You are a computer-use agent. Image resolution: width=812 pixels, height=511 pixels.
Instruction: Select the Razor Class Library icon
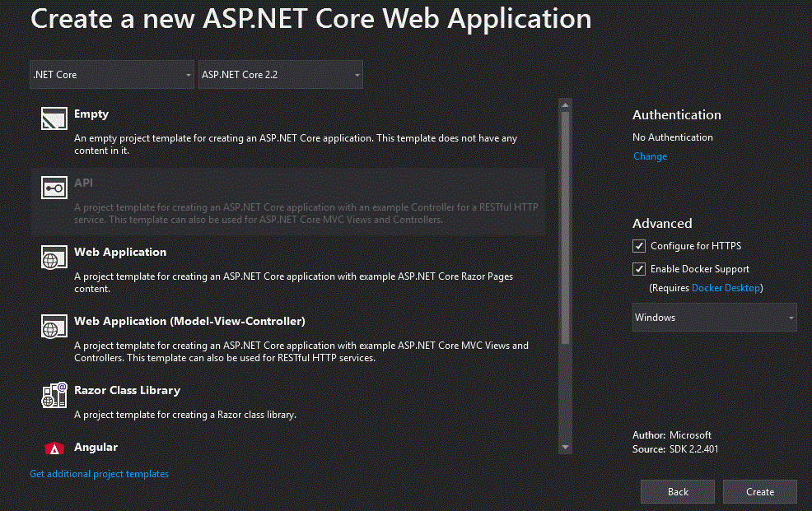(x=54, y=395)
